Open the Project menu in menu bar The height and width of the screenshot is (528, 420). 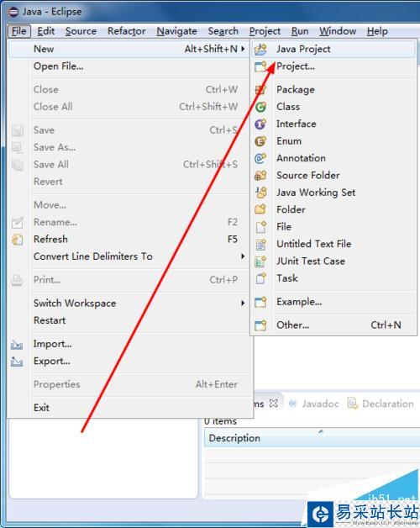(265, 31)
